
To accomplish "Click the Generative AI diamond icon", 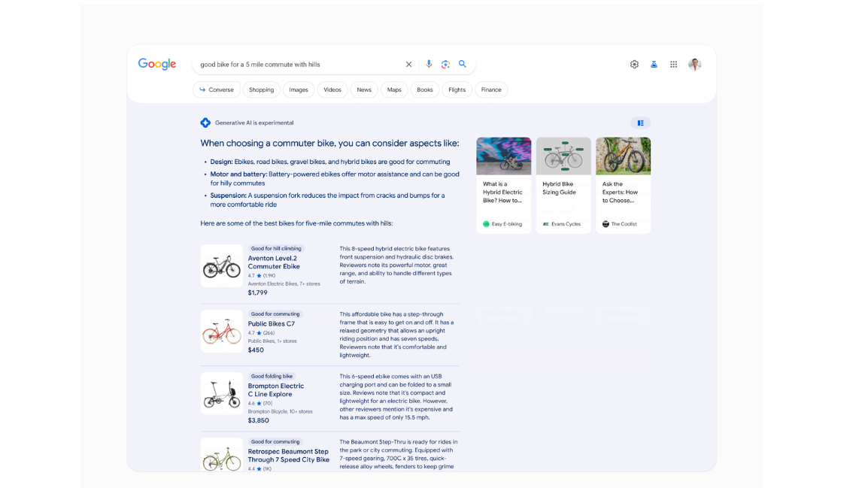I will [x=205, y=123].
